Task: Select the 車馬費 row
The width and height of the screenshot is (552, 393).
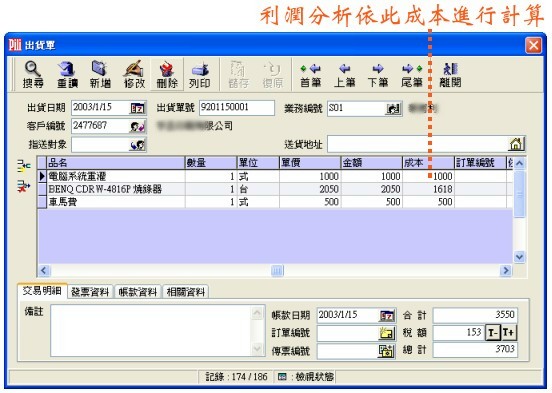Action: pyautogui.click(x=275, y=202)
